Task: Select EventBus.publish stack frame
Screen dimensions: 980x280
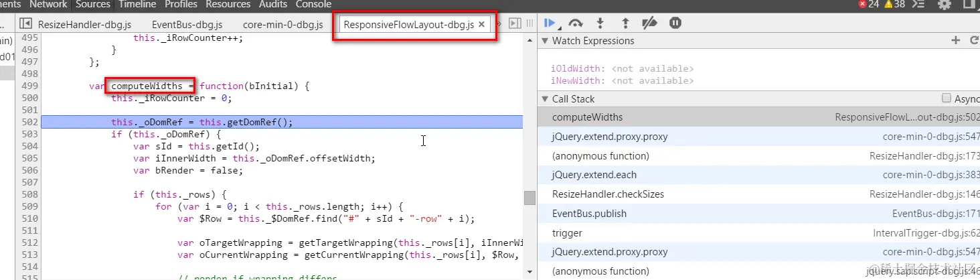Action: (758, 214)
